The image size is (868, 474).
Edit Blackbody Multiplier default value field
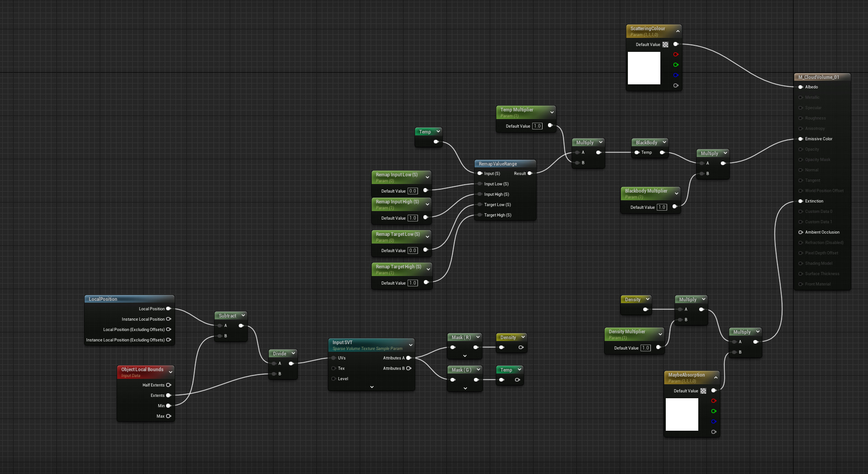tap(662, 207)
